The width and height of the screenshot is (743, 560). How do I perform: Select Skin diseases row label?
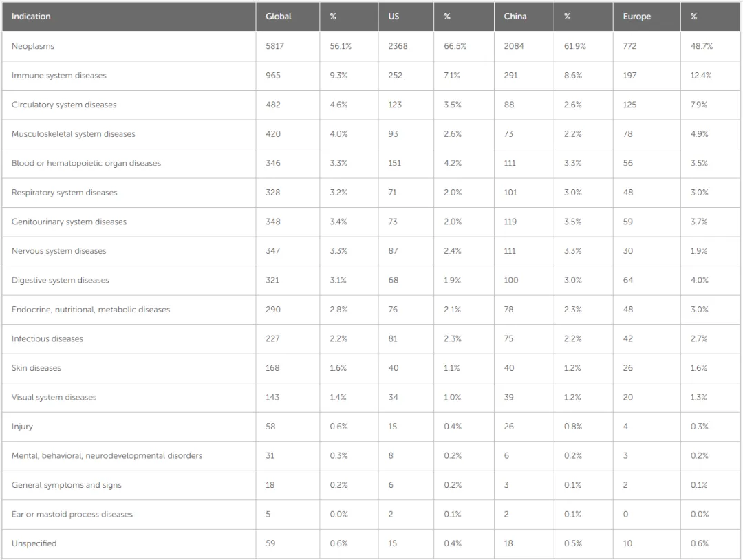tap(36, 368)
